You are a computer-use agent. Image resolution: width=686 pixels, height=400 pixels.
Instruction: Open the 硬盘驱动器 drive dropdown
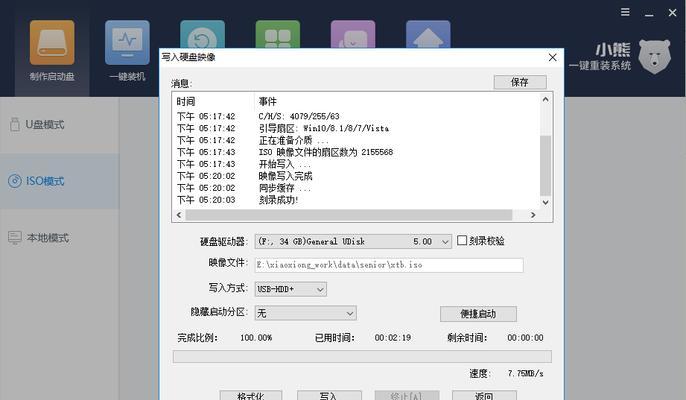(353, 241)
